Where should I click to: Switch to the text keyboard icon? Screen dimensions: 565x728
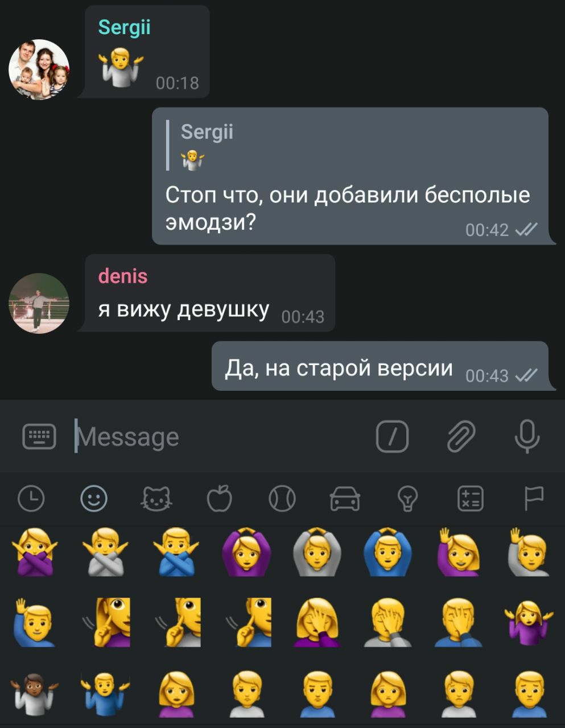pos(39,437)
